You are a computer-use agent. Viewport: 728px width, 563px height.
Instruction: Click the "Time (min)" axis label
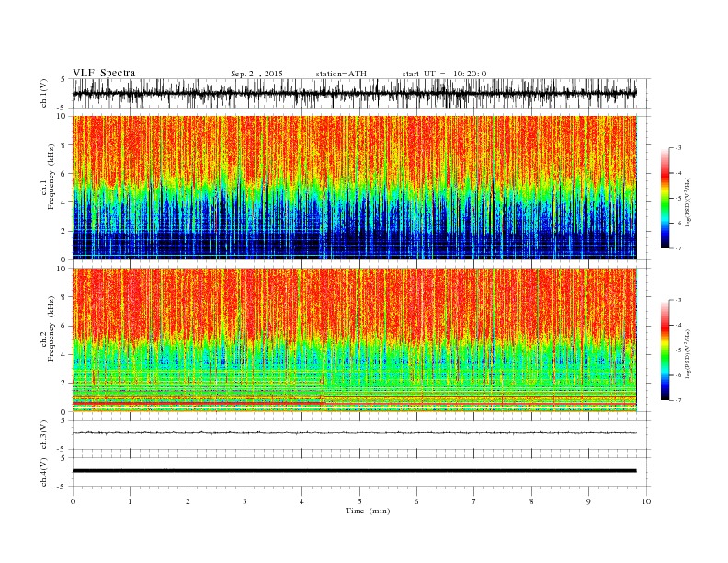click(368, 511)
